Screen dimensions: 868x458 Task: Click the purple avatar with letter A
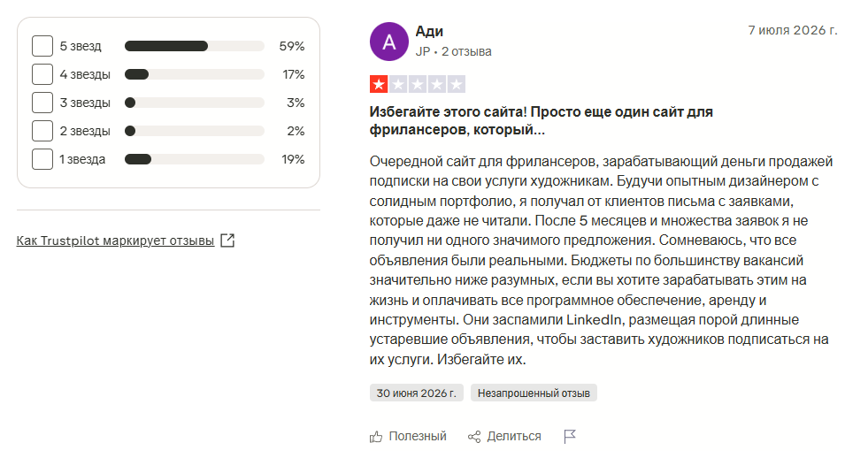tap(389, 42)
